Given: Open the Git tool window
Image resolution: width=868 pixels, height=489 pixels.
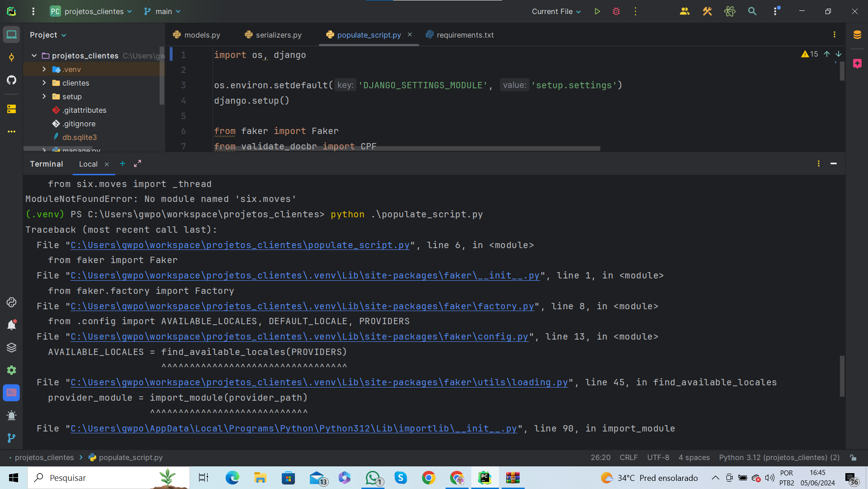Looking at the screenshot, I should click(x=11, y=438).
